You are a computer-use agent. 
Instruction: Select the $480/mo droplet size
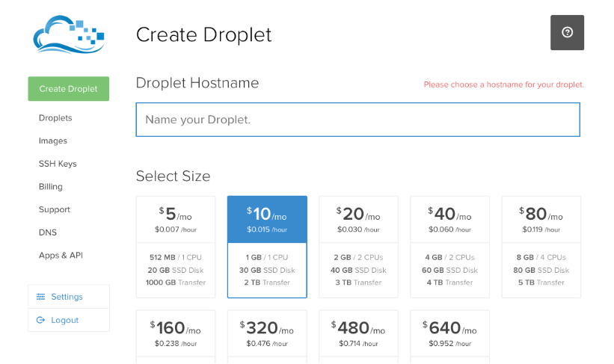point(359,336)
